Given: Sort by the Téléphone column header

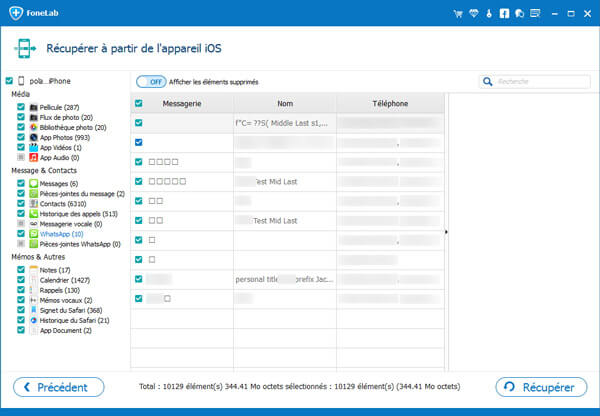Looking at the screenshot, I should [389, 103].
